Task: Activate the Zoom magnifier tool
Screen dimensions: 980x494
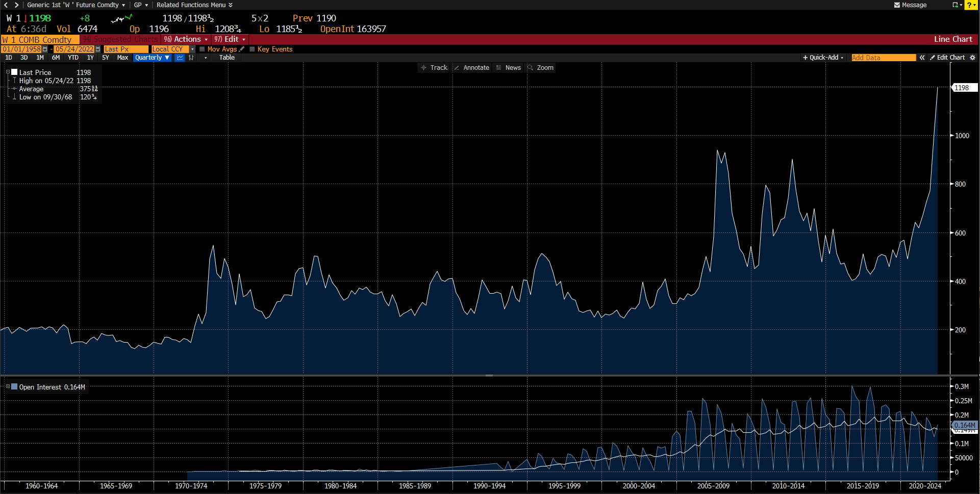Action: tap(540, 68)
